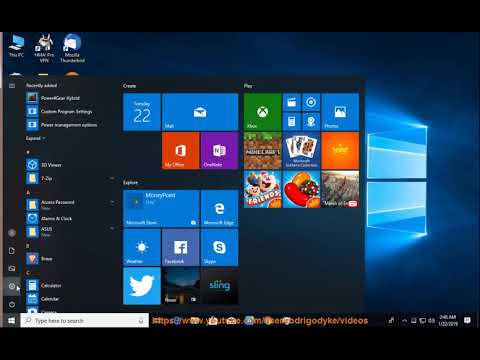Open Custom Program Settings from app list
This screenshot has height=360, width=480.
pyautogui.click(x=71, y=111)
